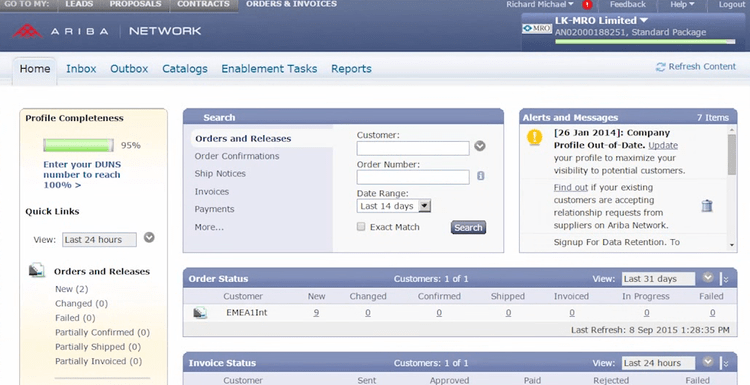Click Alerts scrollbar up arrow

[x=732, y=130]
